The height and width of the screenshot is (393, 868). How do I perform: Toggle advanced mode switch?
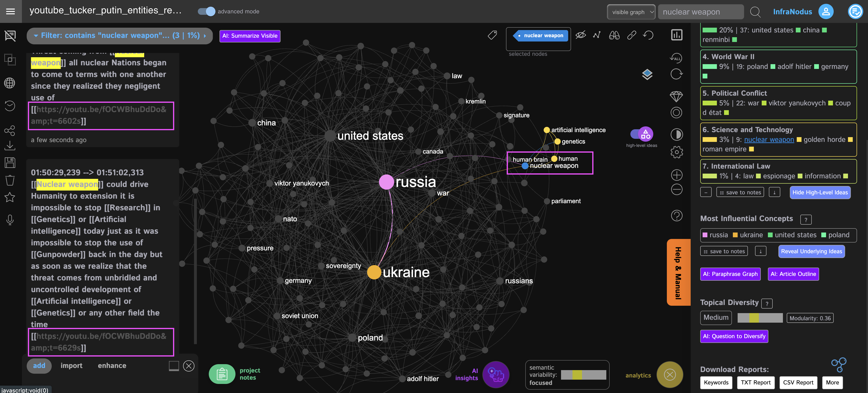click(x=206, y=11)
